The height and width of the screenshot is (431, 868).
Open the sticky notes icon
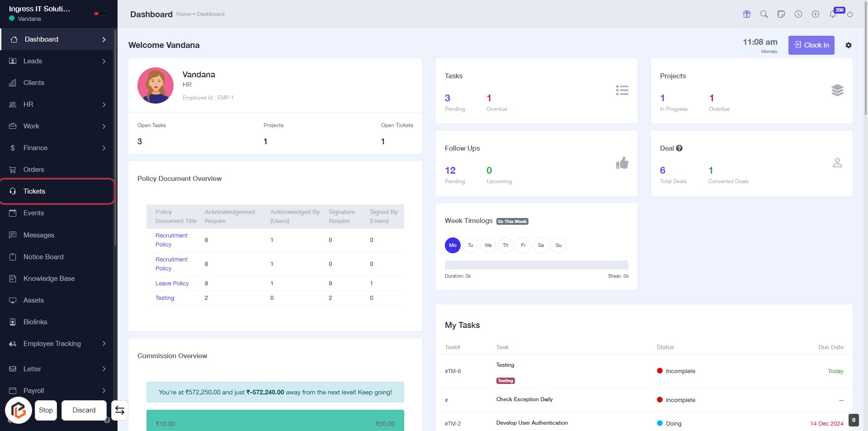[781, 14]
